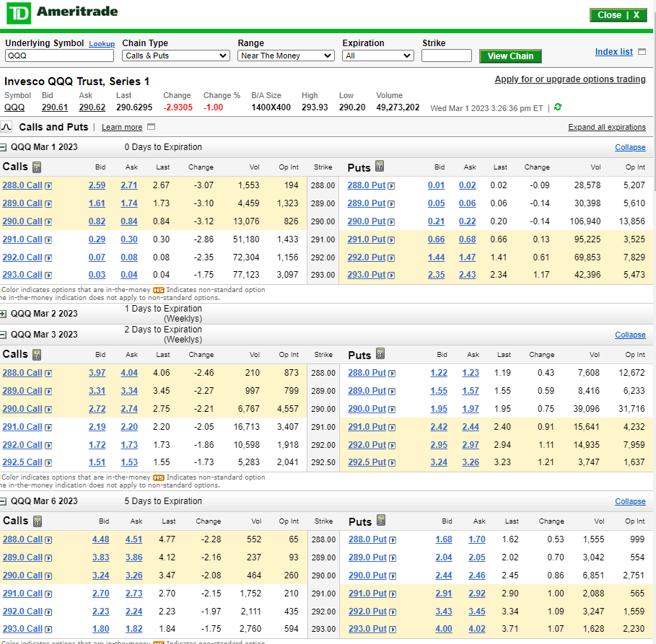Click ask 3.26 on the Mar 3 292.5 Put
The width and height of the screenshot is (656, 644).
(471, 462)
